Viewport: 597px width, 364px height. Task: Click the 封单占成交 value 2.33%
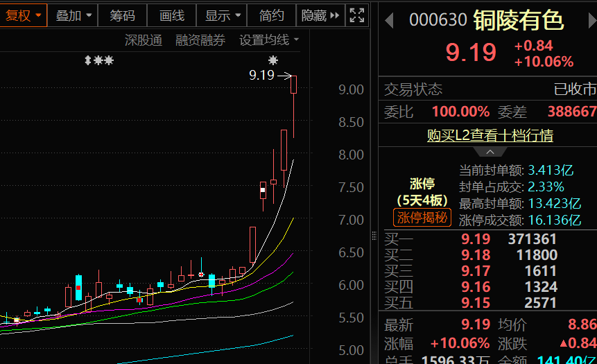click(x=546, y=187)
